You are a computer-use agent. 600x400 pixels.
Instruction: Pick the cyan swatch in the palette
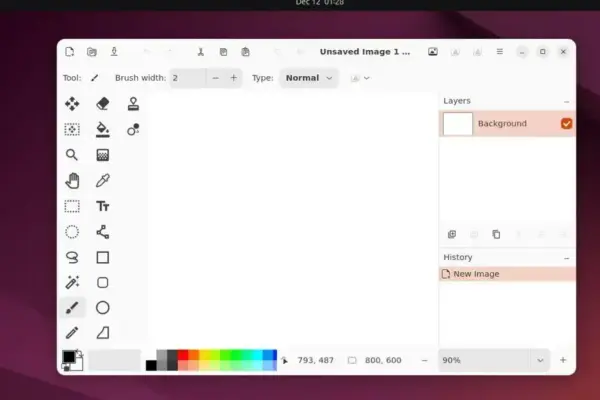pos(257,355)
